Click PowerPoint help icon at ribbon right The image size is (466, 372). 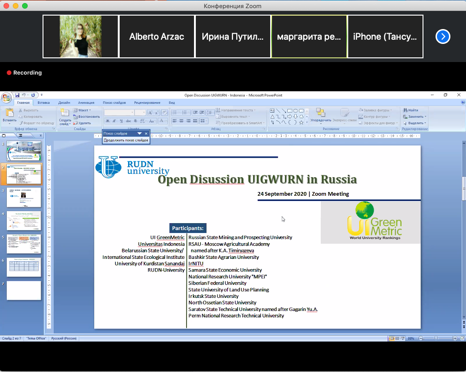[462, 103]
